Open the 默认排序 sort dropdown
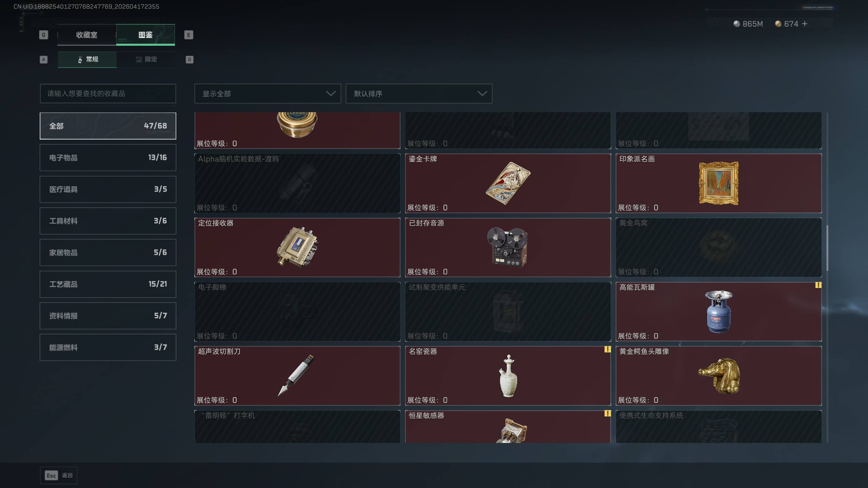Image resolution: width=868 pixels, height=488 pixels. point(419,94)
